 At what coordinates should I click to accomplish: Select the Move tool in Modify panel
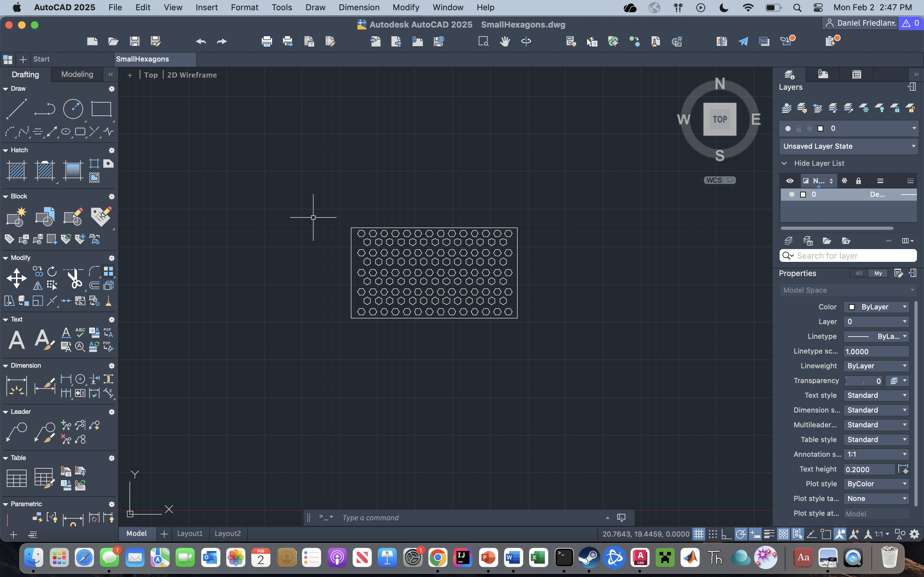17,278
